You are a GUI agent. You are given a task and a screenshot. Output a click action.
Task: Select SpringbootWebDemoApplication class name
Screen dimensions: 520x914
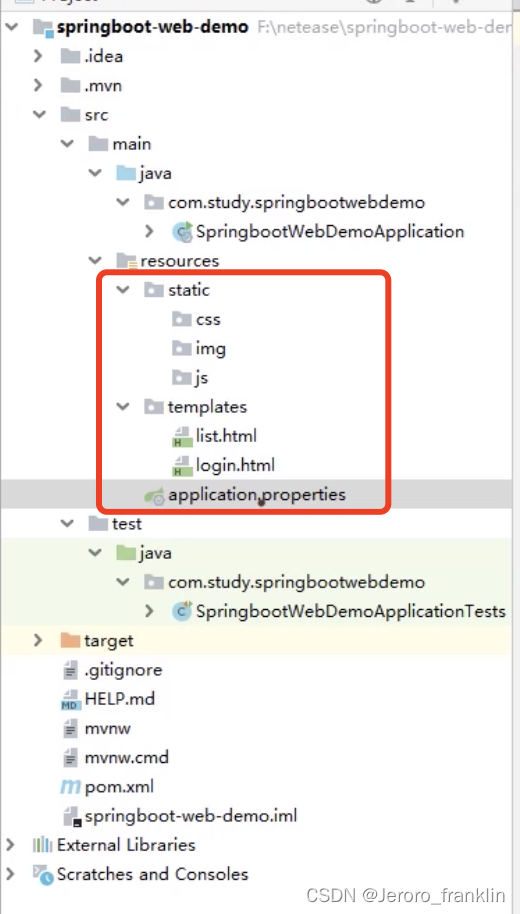coord(330,231)
